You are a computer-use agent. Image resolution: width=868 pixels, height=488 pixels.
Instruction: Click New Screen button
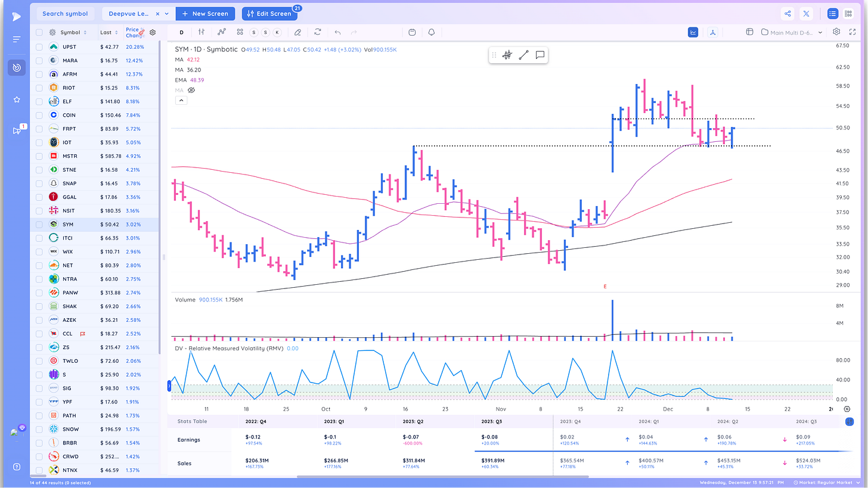pos(206,14)
